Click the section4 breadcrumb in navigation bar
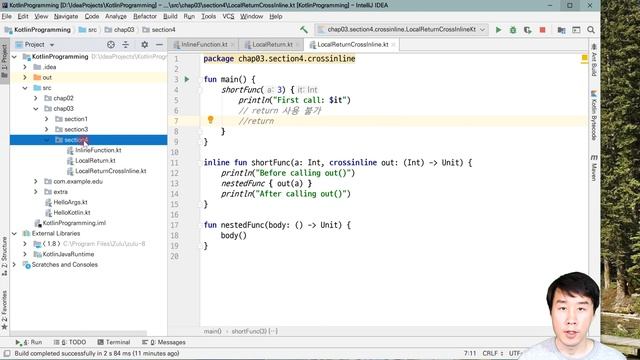The image size is (640, 360). pos(159,30)
